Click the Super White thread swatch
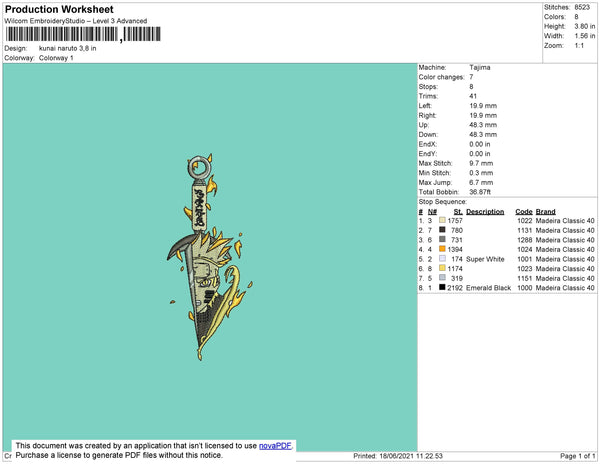The image size is (600, 464). coord(442,259)
